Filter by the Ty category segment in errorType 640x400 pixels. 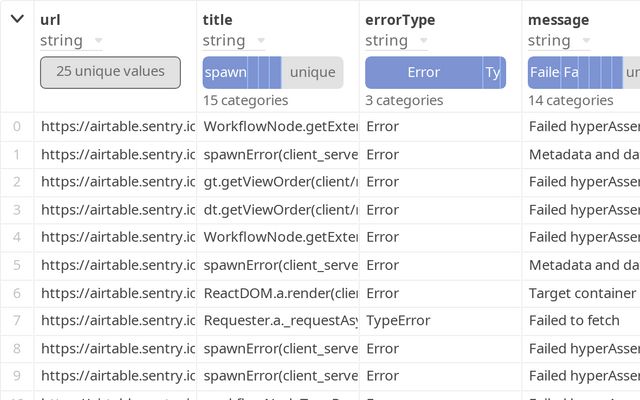coord(493,72)
